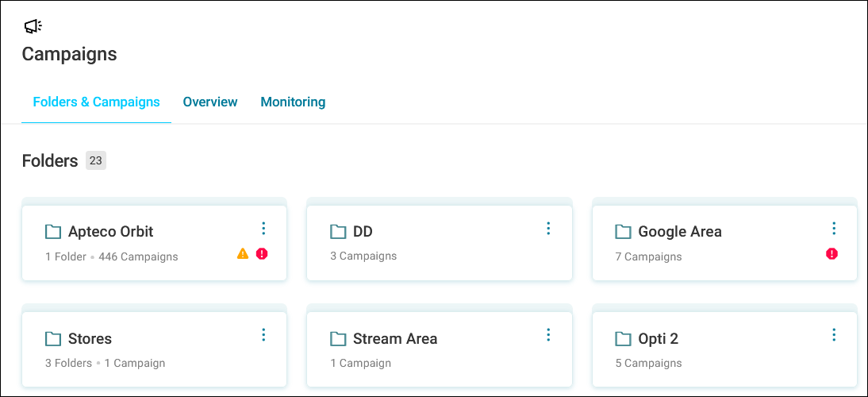Click the Campaigns megaphone icon
Image resolution: width=868 pixels, height=397 pixels.
33,26
